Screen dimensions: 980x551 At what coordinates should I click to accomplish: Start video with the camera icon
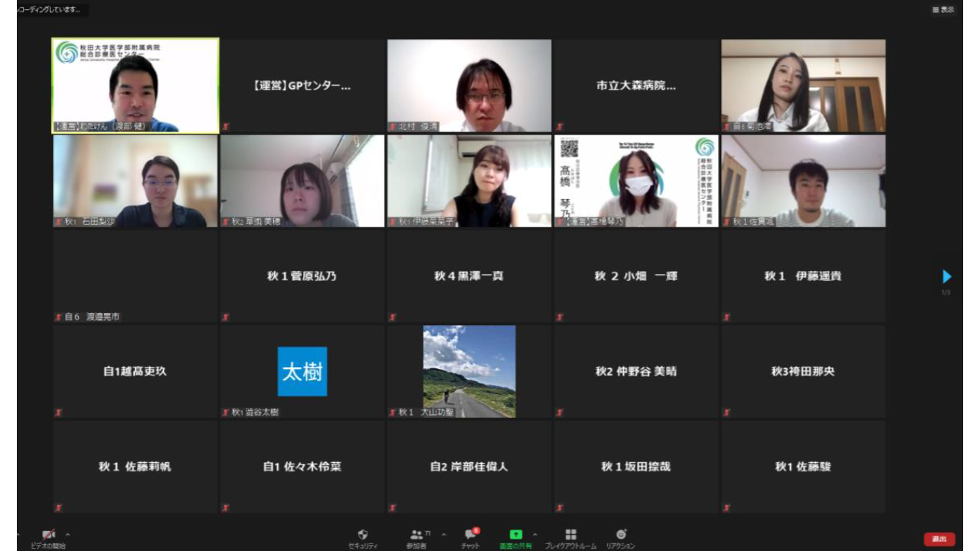48,534
